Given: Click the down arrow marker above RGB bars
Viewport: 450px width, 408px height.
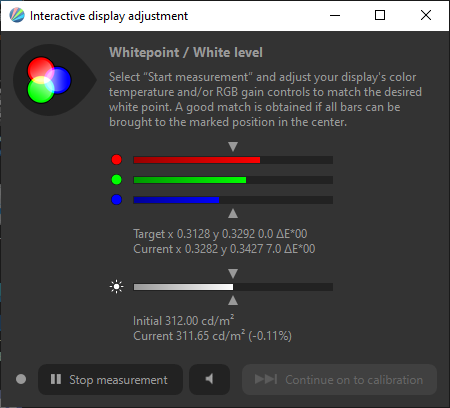Looking at the screenshot, I should tap(233, 147).
